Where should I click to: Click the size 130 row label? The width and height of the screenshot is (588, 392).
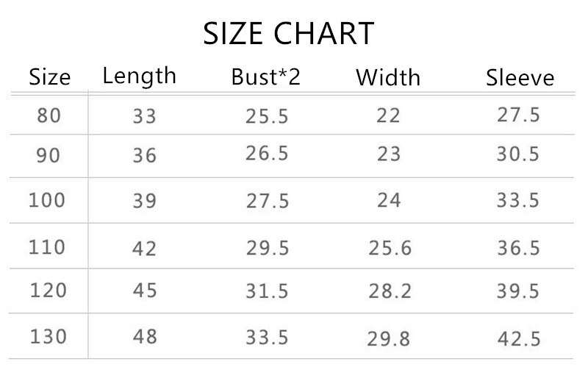click(x=49, y=337)
